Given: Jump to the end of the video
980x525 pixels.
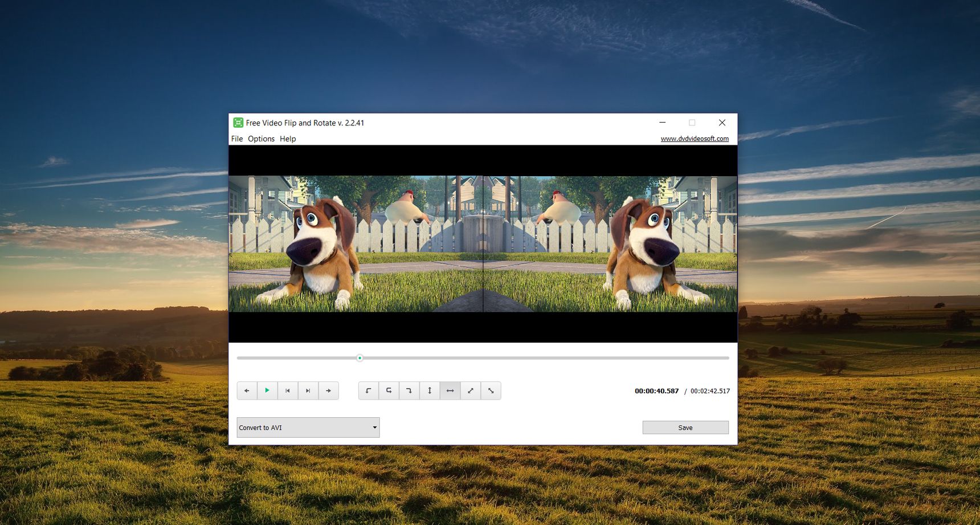Looking at the screenshot, I should click(x=308, y=390).
